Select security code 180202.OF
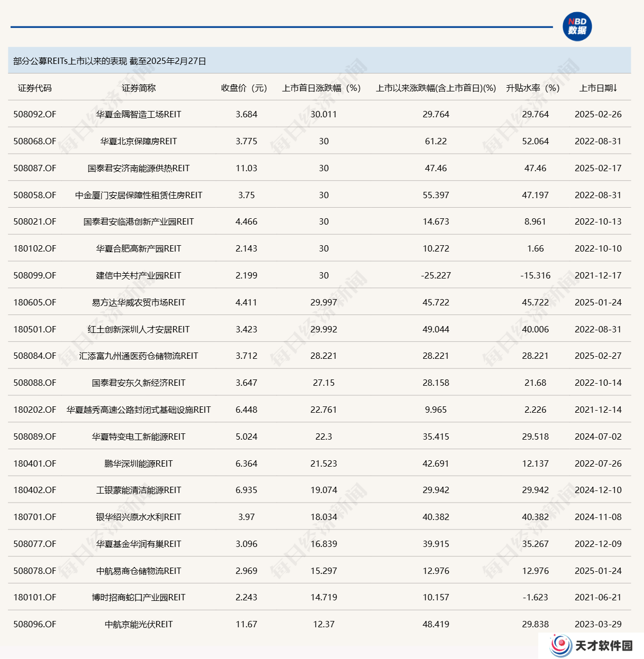The width and height of the screenshot is (644, 659). (x=35, y=410)
